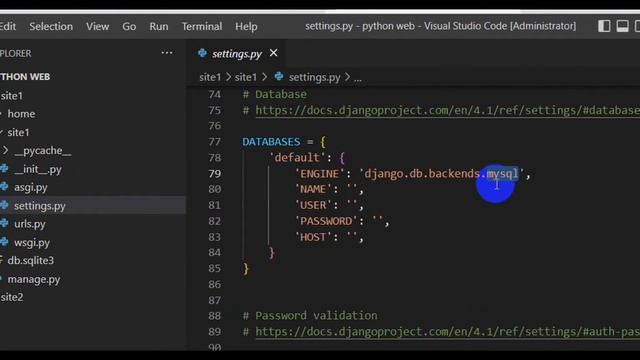
Task: Open manage.py in explorer
Action: point(34,279)
